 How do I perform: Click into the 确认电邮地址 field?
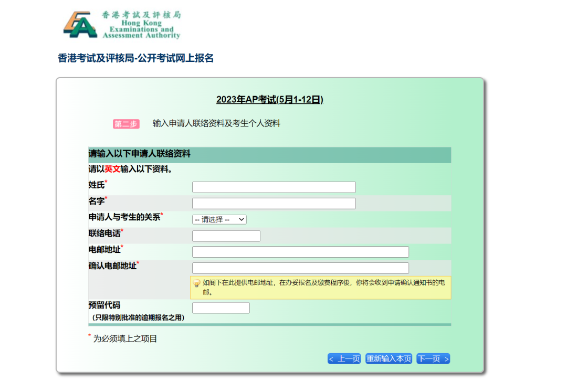click(x=300, y=268)
